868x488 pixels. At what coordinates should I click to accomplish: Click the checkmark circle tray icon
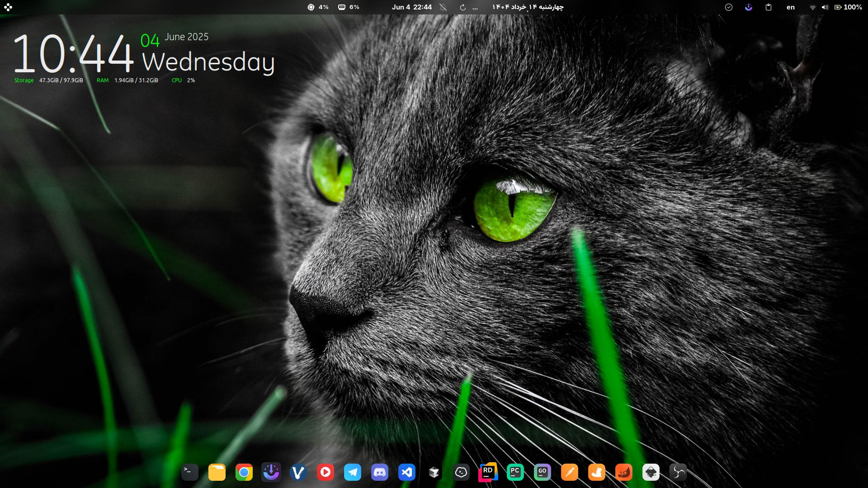(x=729, y=7)
